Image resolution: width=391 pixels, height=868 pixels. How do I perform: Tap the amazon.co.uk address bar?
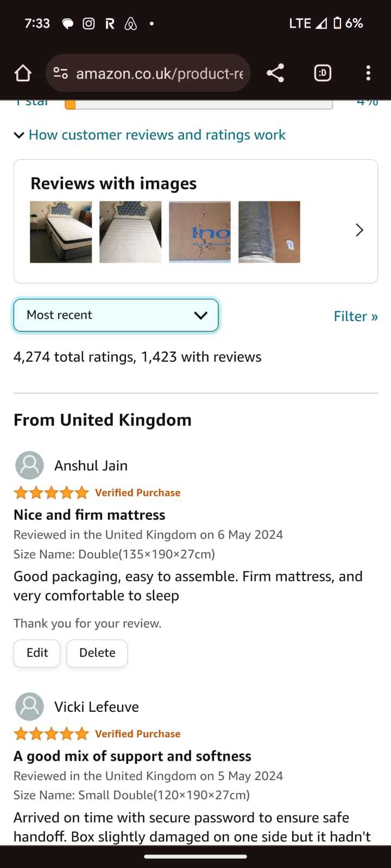(159, 73)
